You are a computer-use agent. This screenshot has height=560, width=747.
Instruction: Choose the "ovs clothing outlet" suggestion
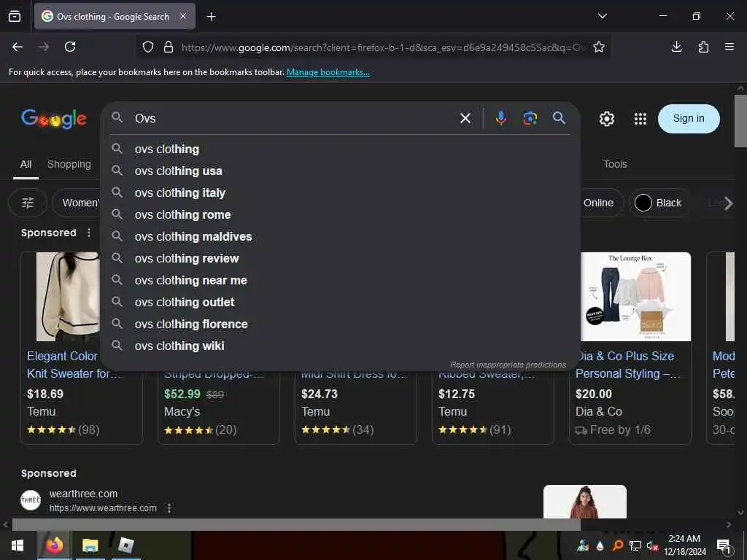pyautogui.click(x=340, y=303)
